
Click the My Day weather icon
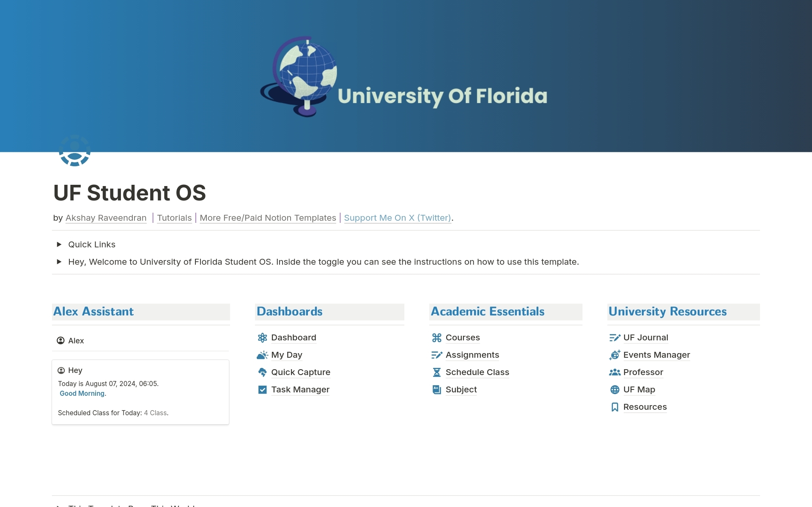[x=263, y=355]
